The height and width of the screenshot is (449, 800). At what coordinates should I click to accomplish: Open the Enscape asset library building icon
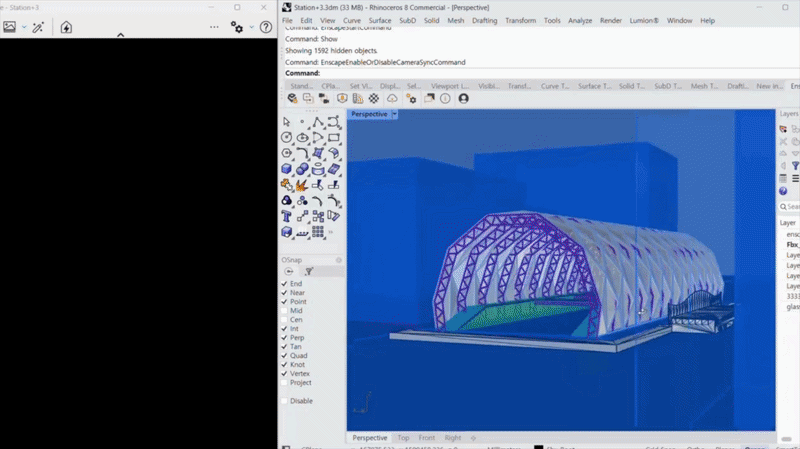pos(358,98)
